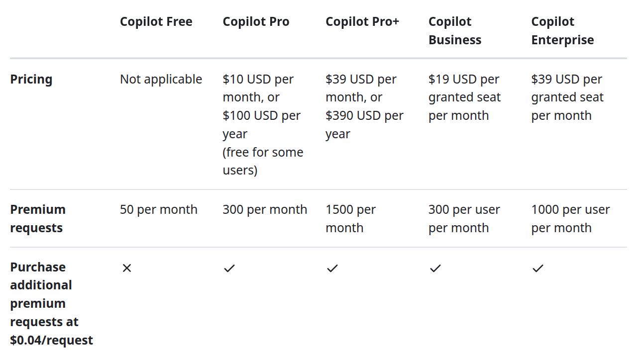Click the Copilot Pro column header
The height and width of the screenshot is (353, 644).
(x=256, y=22)
